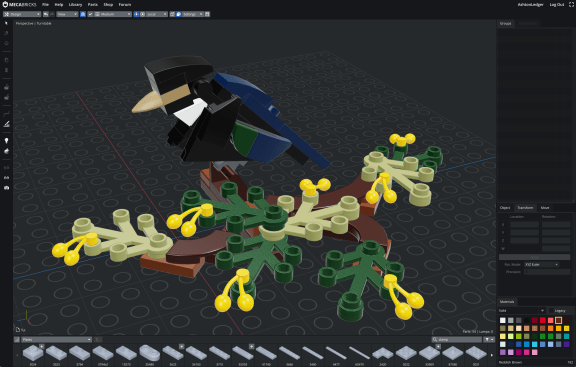Click the Apply button in Transform panel
Viewport: 576px width, 367px height.
534,257
